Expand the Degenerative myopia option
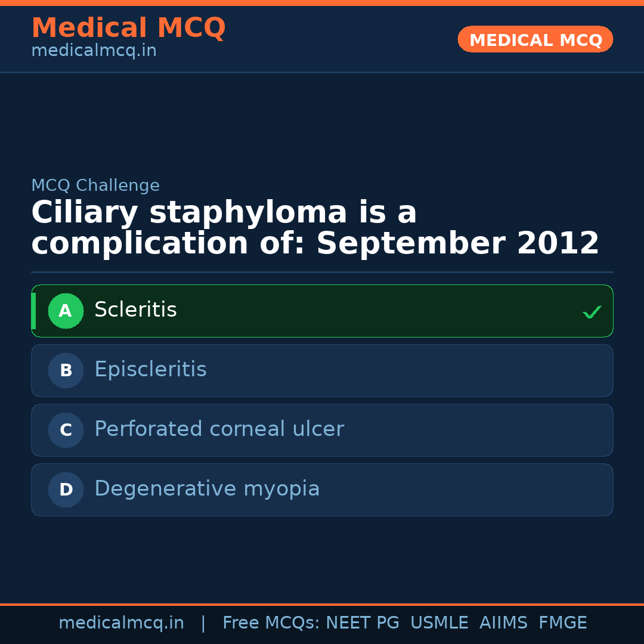This screenshot has height=644, width=644. coord(322,490)
